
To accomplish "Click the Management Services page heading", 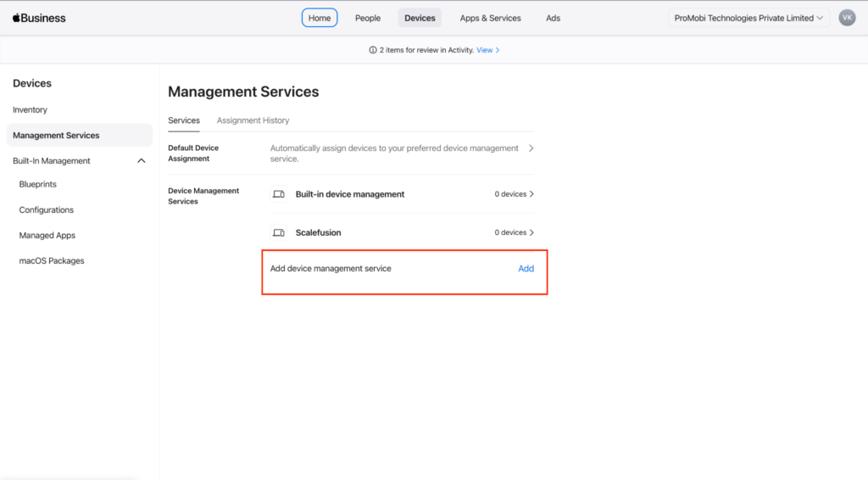I will tap(243, 92).
